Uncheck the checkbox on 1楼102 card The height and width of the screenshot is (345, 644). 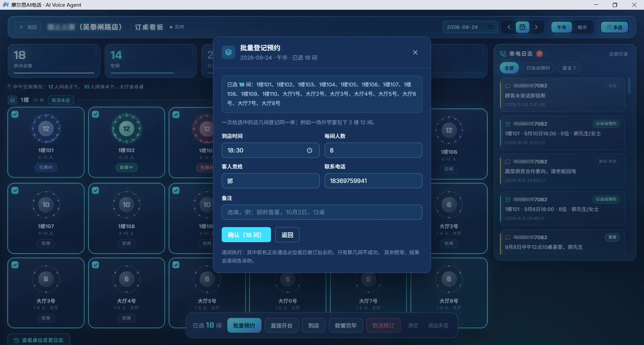coord(96,114)
